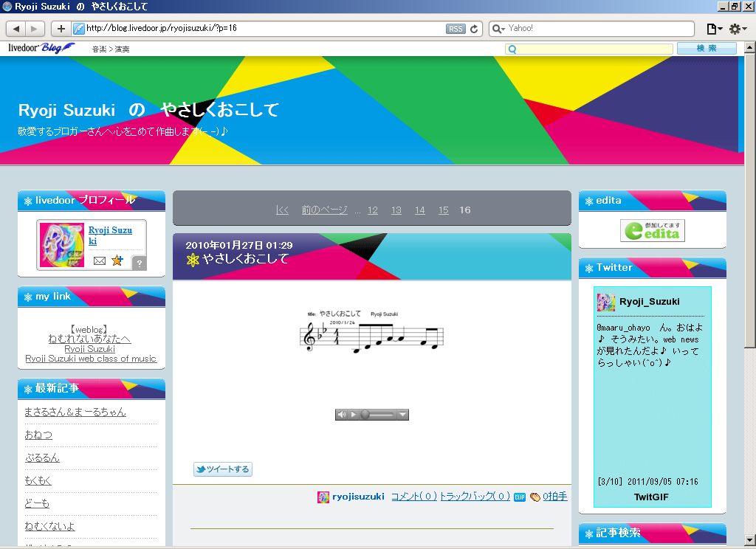The height and width of the screenshot is (549, 756).
Task: Click the ツイートする tweet button
Action: [x=223, y=469]
